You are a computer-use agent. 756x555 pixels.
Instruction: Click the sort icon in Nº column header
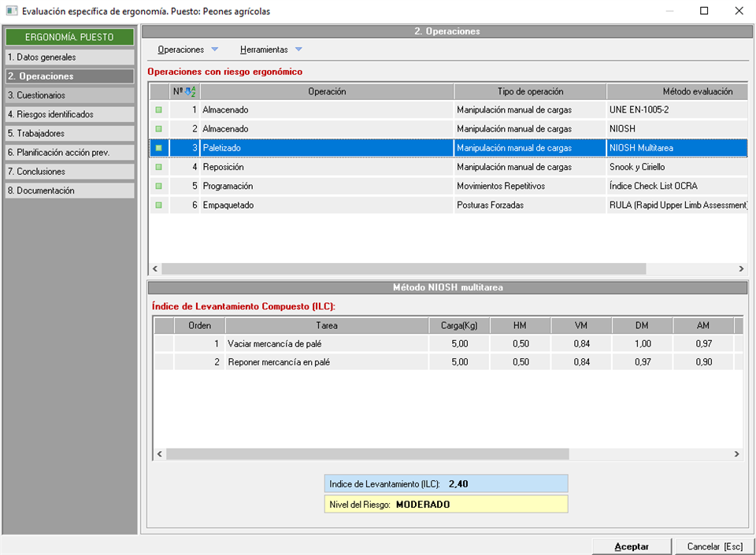[x=189, y=91]
